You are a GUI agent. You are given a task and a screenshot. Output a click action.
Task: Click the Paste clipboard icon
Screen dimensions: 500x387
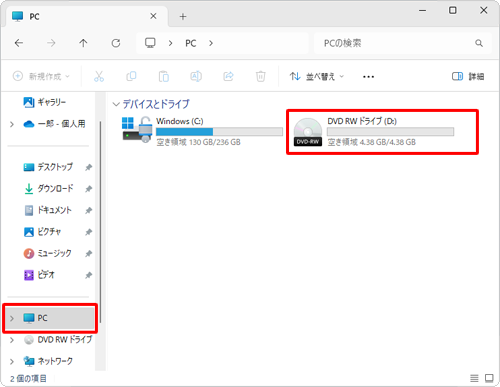[164, 76]
